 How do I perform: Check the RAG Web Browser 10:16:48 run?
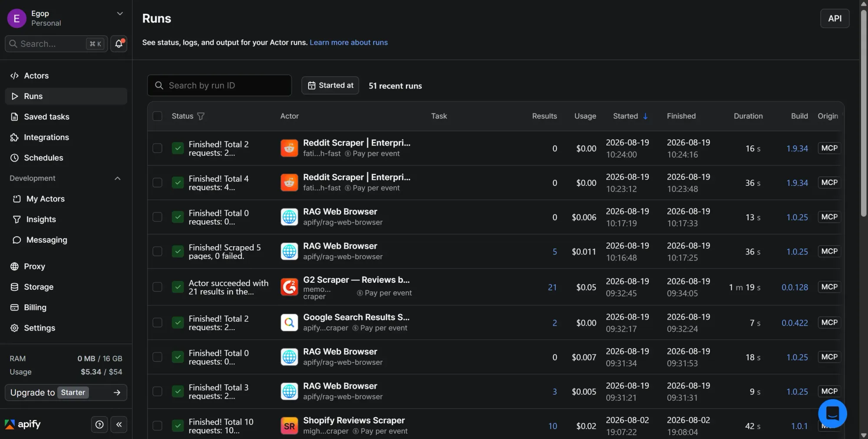[x=158, y=251]
